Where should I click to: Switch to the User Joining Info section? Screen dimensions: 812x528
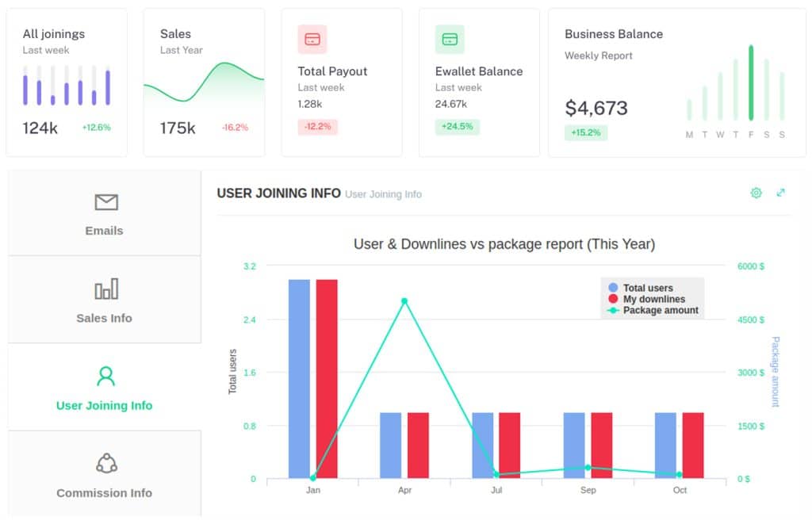pos(103,405)
